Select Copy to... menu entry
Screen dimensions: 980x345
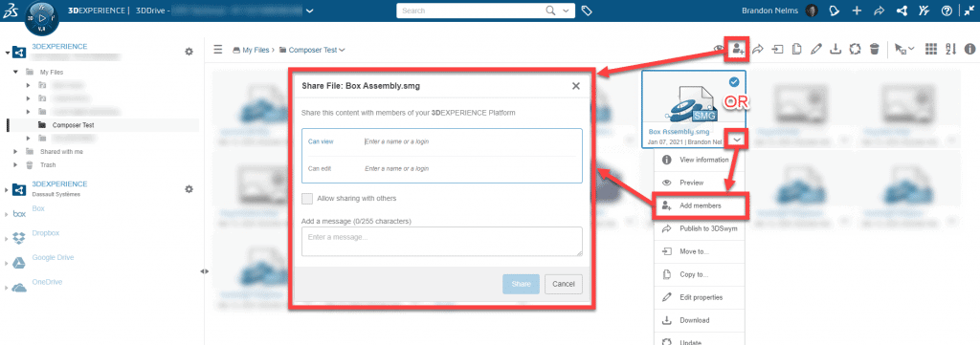click(700, 274)
